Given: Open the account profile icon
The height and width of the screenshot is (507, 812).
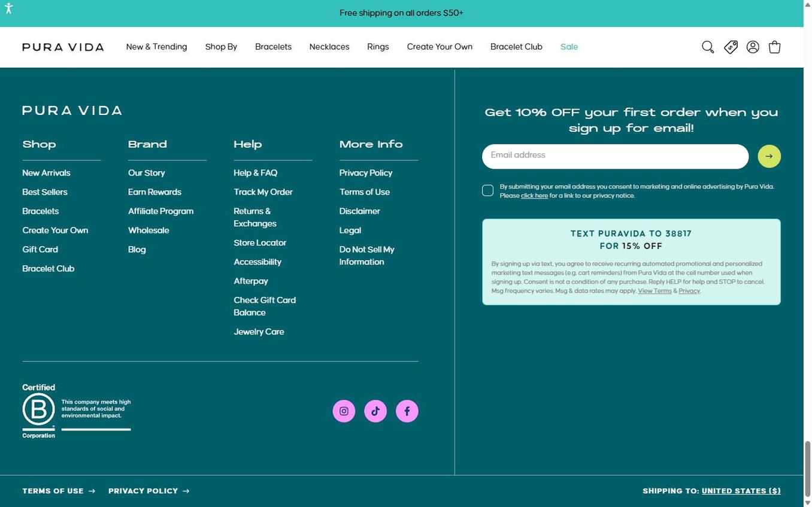Looking at the screenshot, I should (752, 47).
